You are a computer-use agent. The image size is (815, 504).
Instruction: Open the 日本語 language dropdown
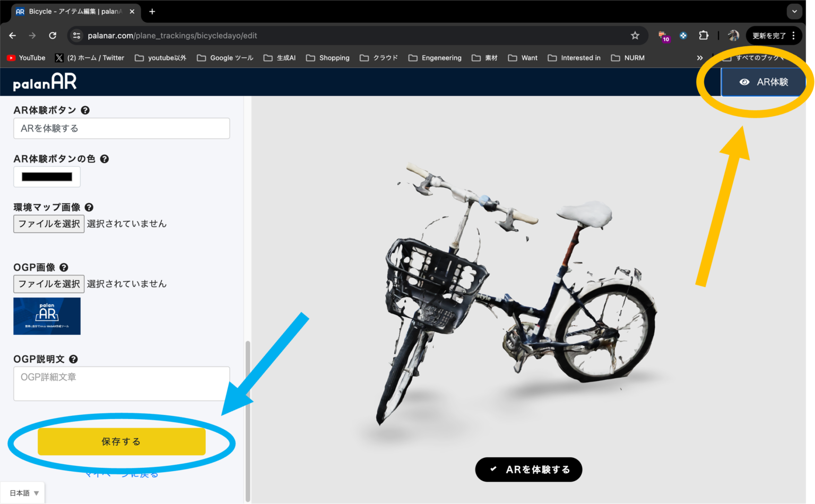click(x=23, y=493)
